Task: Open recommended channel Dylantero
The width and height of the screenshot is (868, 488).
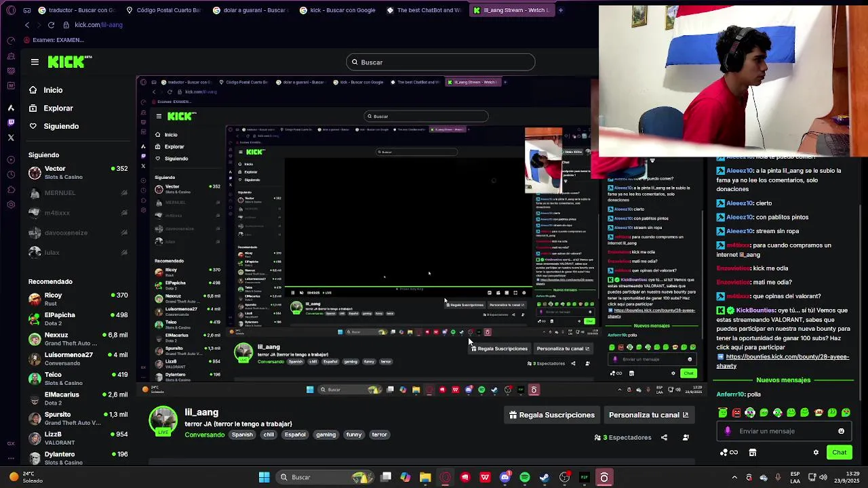Action: 78,457
